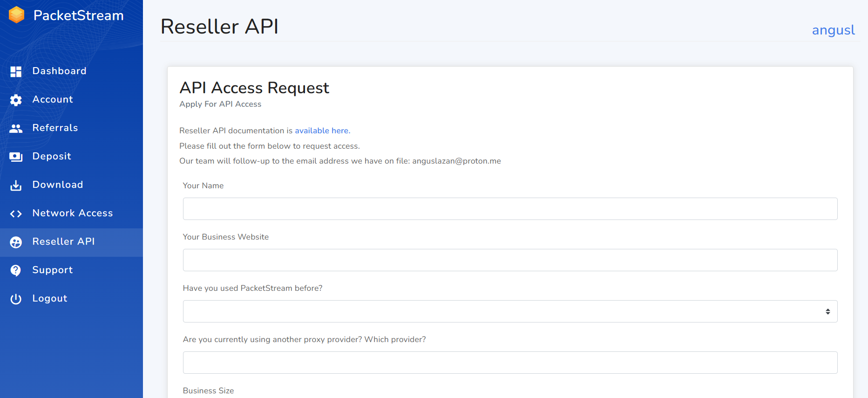Click the PacketStream brand name
This screenshot has width=868, height=398.
tap(78, 15)
